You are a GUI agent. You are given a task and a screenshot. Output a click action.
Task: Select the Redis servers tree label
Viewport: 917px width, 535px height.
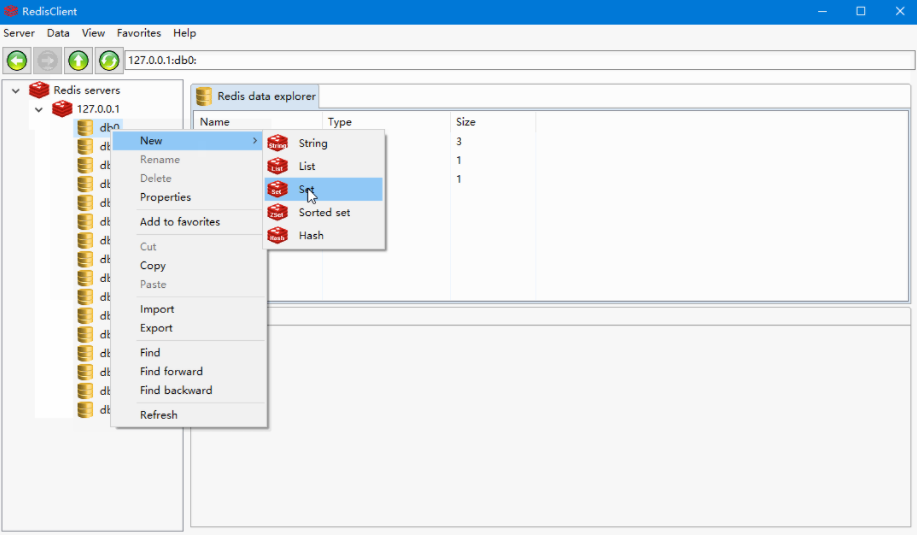pos(87,91)
